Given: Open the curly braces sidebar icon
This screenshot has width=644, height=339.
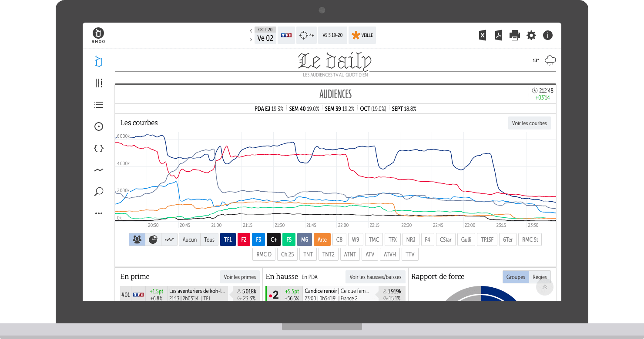Looking at the screenshot, I should [x=99, y=148].
